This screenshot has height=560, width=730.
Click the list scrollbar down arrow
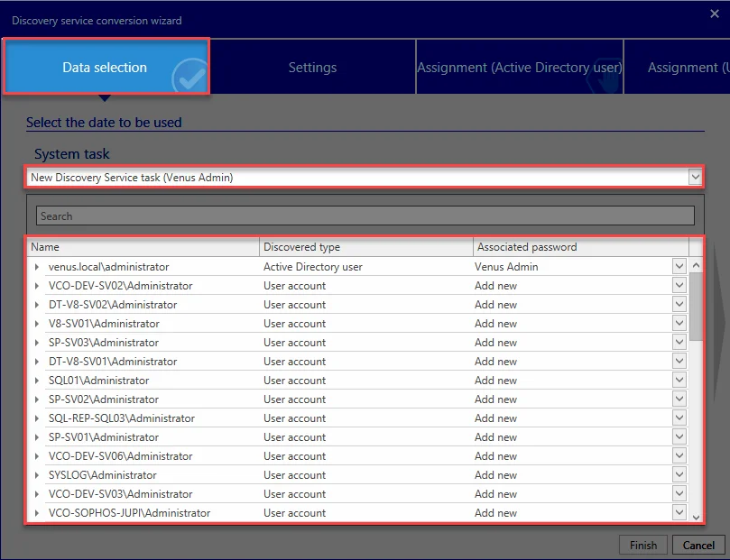click(x=696, y=517)
